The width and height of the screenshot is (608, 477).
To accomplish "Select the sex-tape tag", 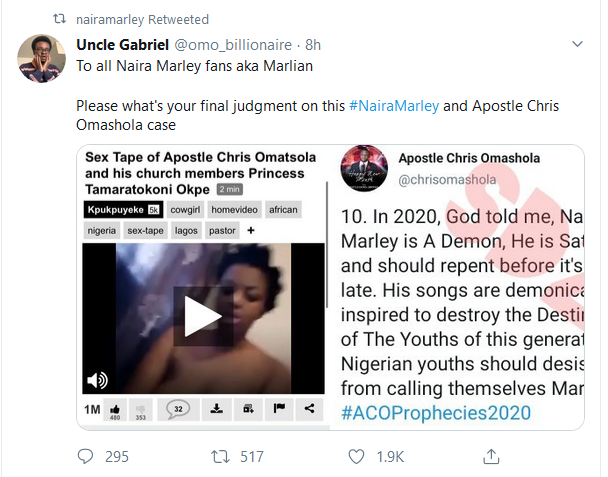I will (148, 230).
